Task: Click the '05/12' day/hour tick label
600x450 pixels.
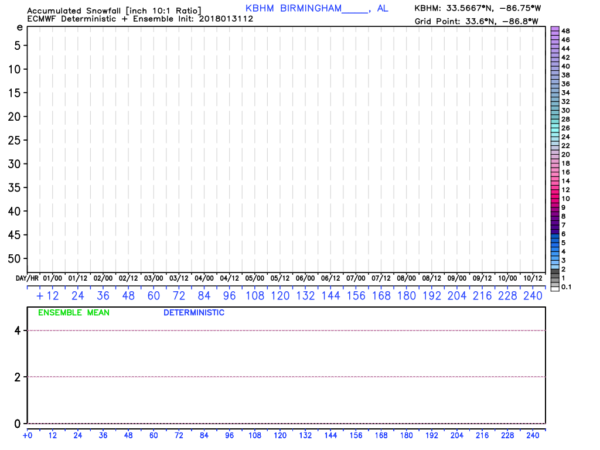Action: (x=280, y=278)
